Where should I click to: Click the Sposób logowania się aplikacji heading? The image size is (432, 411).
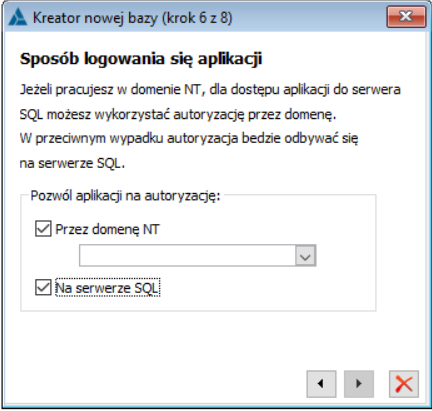(x=141, y=59)
